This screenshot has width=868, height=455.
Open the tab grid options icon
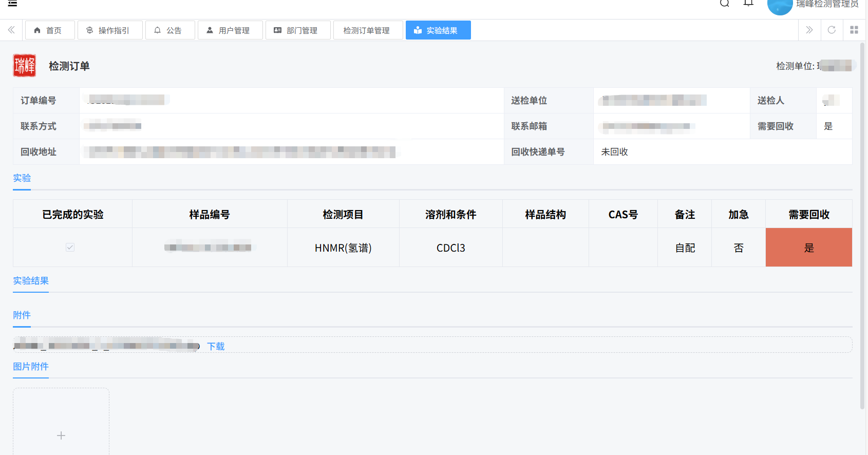pos(854,30)
